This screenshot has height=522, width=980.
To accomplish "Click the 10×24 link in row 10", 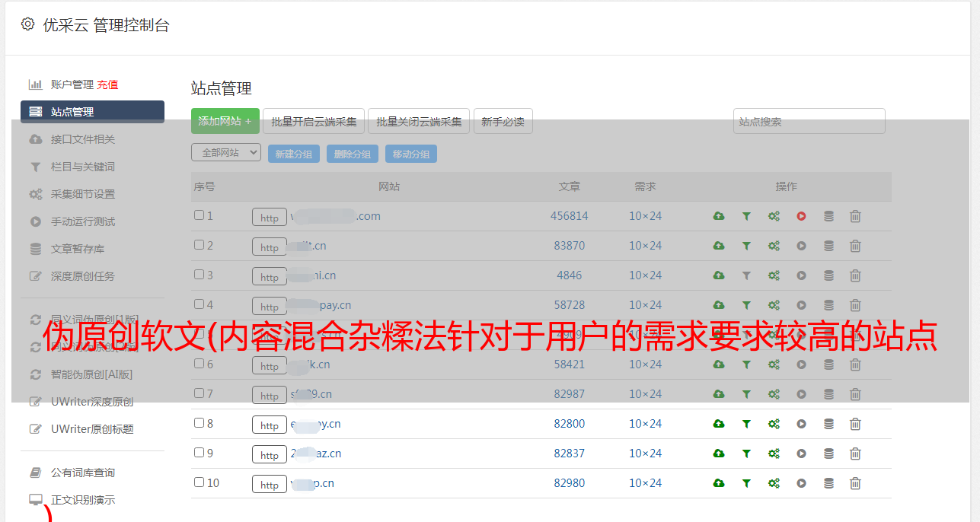I will (645, 483).
